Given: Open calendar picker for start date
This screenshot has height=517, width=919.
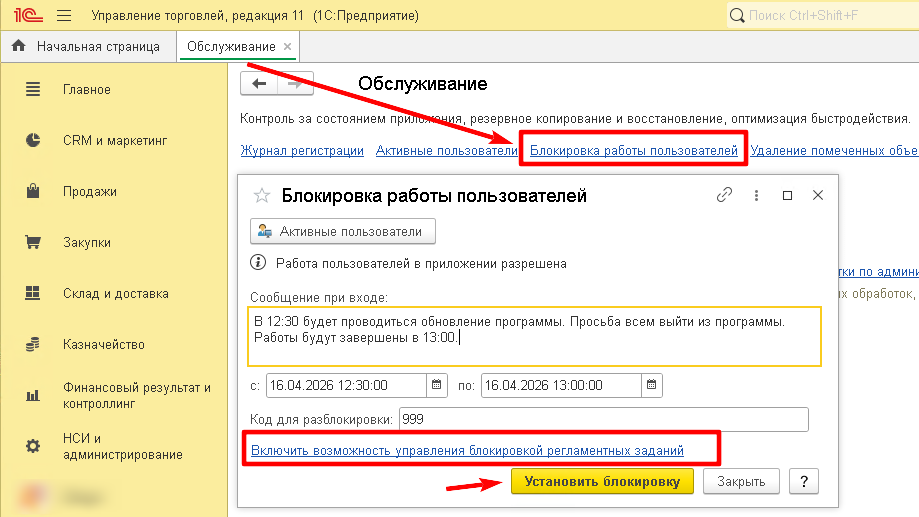Looking at the screenshot, I should click(437, 385).
